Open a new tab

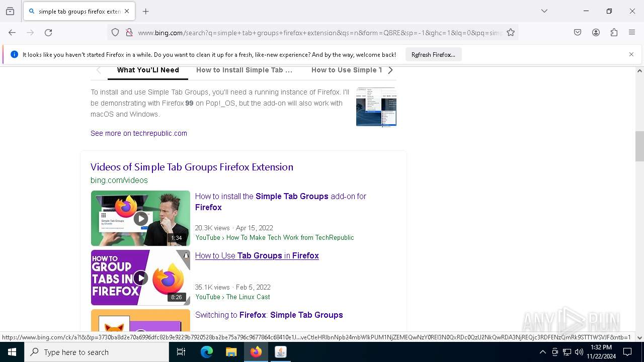coord(146,11)
